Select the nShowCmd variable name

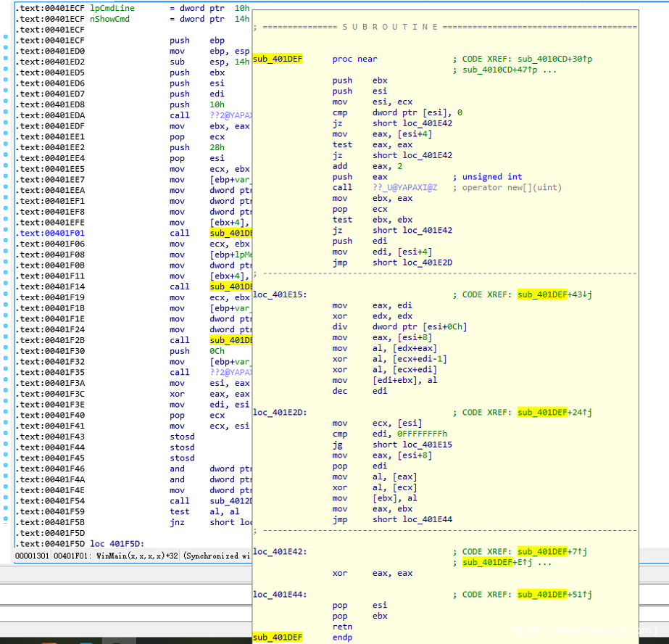pyautogui.click(x=109, y=19)
